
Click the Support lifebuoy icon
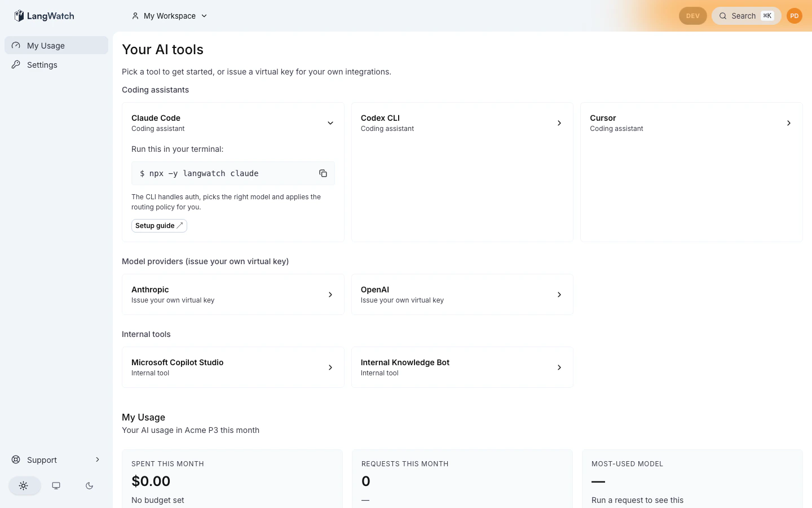(16, 459)
